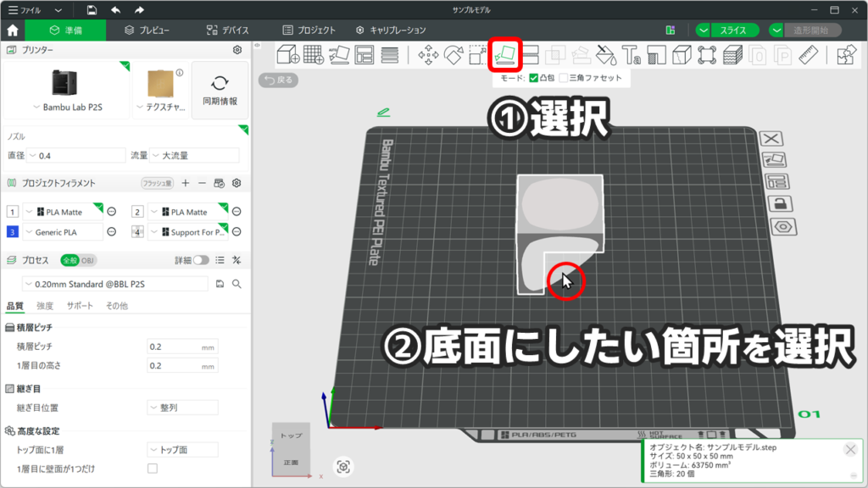Toggle the 詳細 advanced switch
868x488 pixels.
click(x=201, y=260)
